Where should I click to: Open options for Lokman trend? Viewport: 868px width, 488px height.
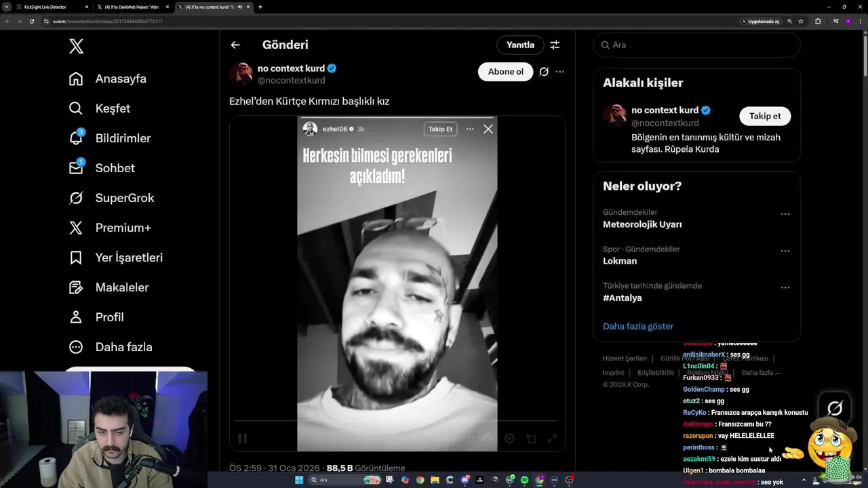[x=785, y=251]
